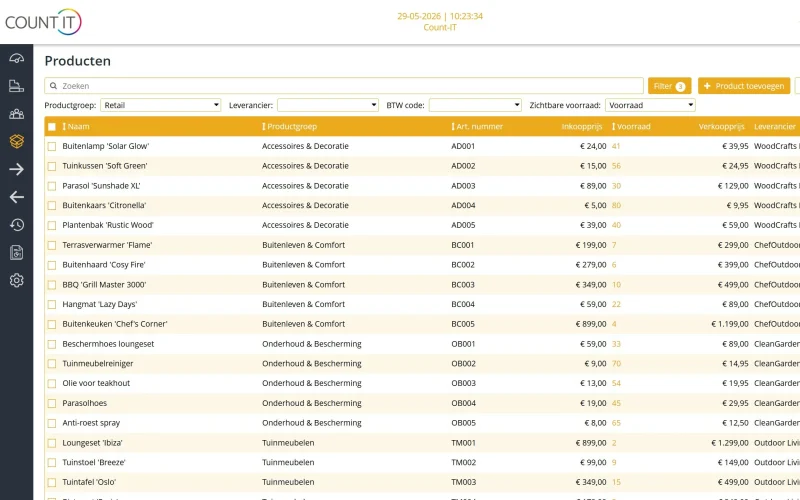800x500 pixels.
Task: Click the right arrow sidebar icon
Action: point(16,169)
